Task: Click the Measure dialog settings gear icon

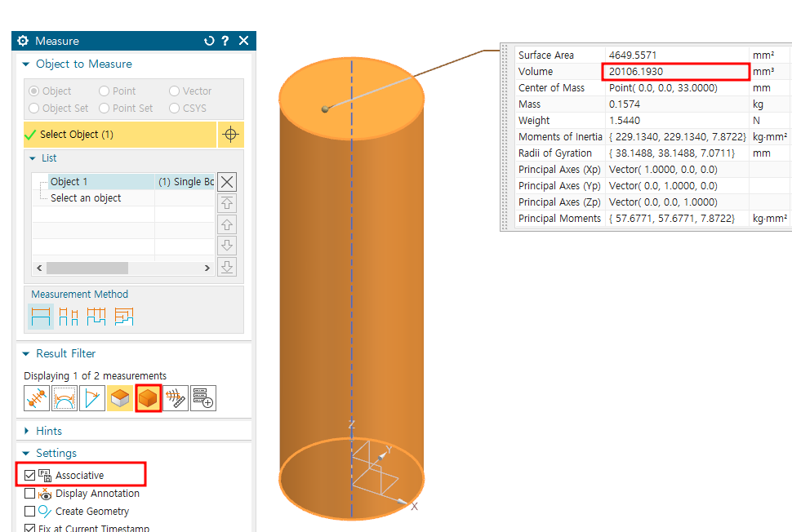Action: pyautogui.click(x=23, y=41)
